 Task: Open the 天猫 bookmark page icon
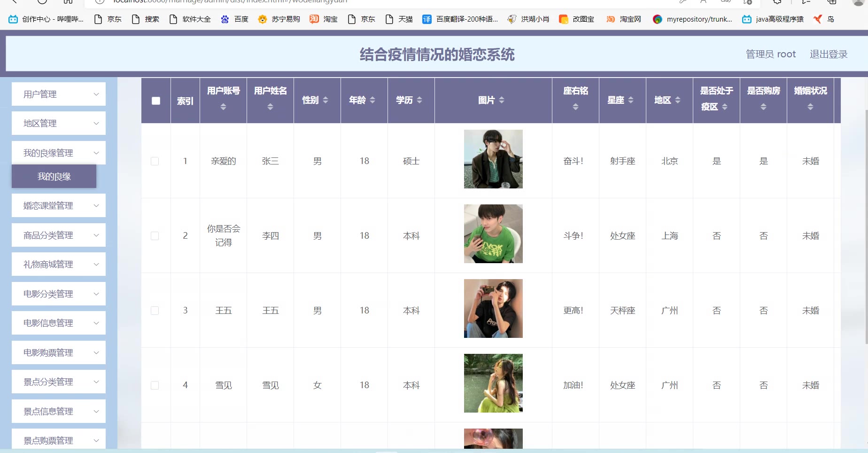[x=389, y=19]
